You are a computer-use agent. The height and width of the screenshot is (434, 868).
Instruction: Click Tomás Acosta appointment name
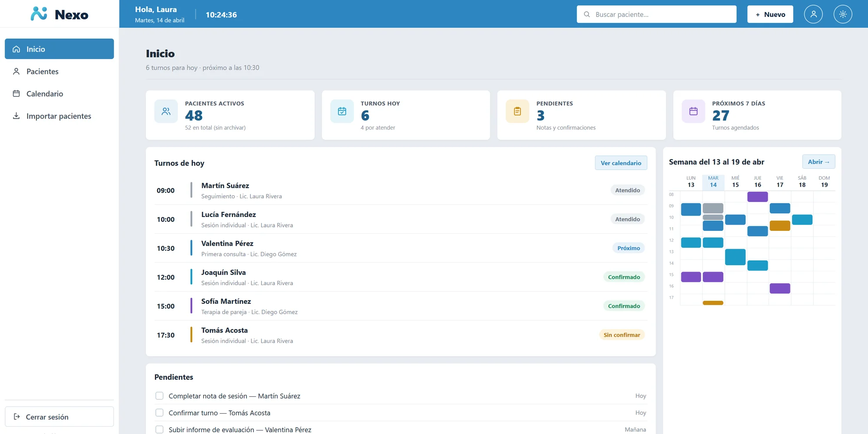point(224,330)
